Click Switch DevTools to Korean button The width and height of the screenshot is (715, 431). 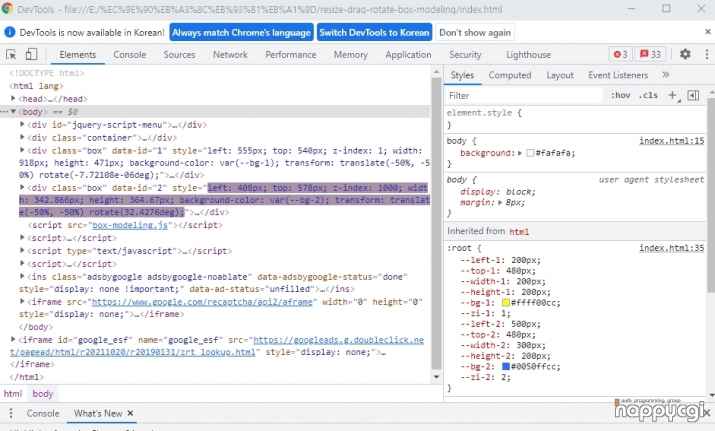[374, 32]
